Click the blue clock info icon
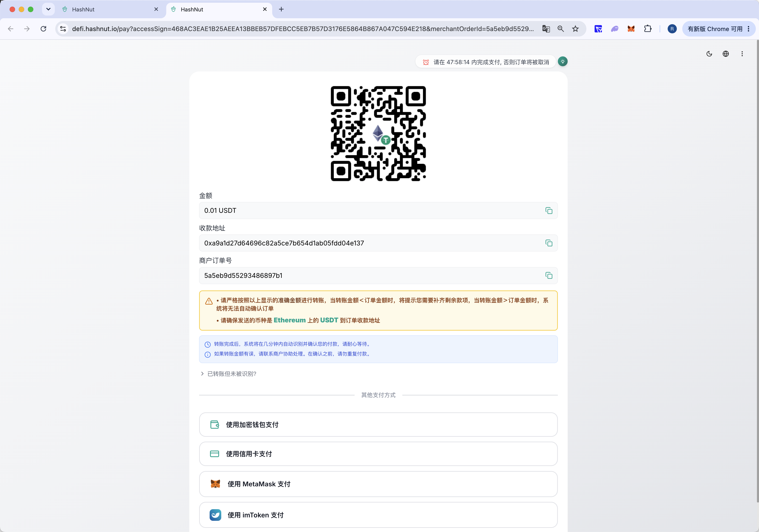This screenshot has width=759, height=532. (208, 345)
